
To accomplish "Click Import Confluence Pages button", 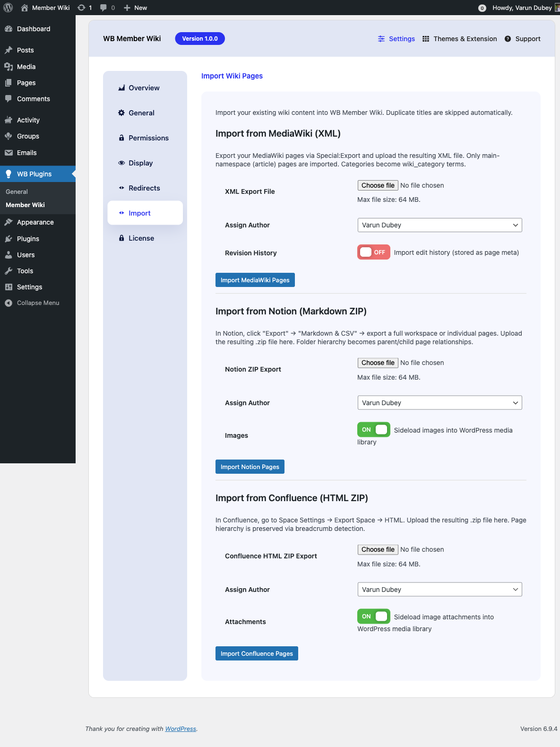I will tap(257, 653).
